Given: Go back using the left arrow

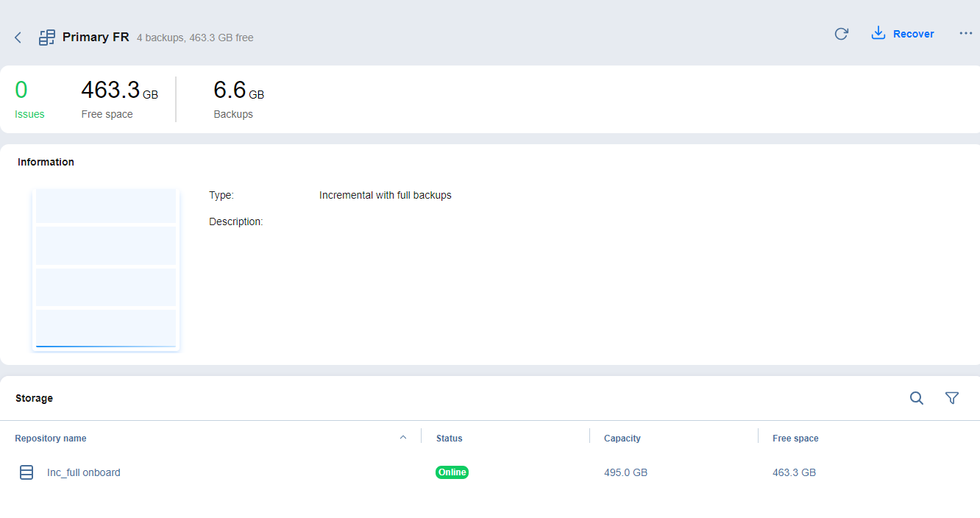Looking at the screenshot, I should click(18, 38).
